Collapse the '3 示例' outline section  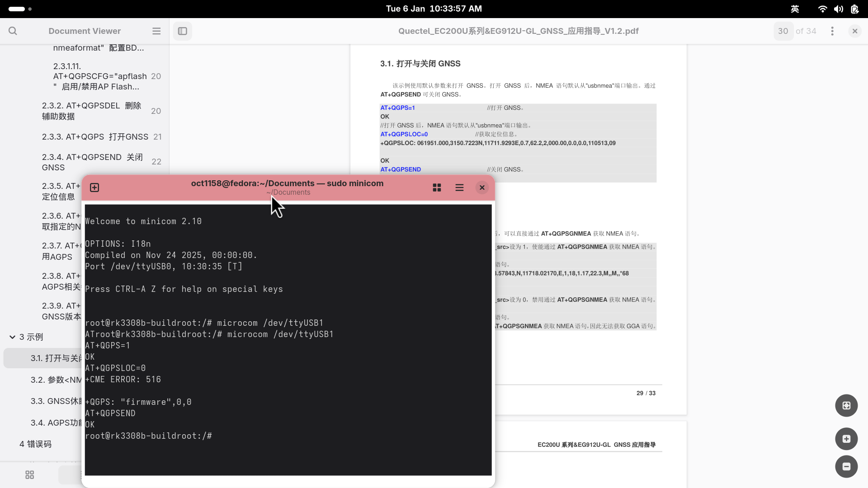[x=13, y=337]
